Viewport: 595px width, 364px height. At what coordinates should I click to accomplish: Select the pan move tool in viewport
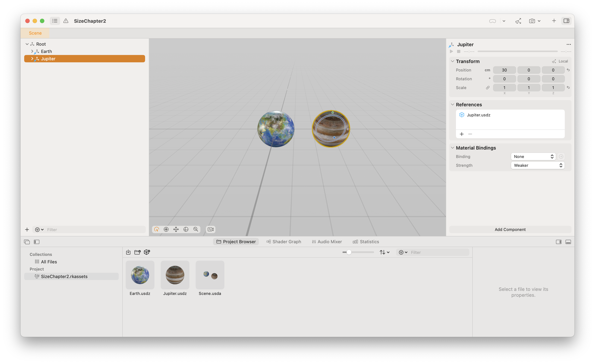[x=176, y=229]
